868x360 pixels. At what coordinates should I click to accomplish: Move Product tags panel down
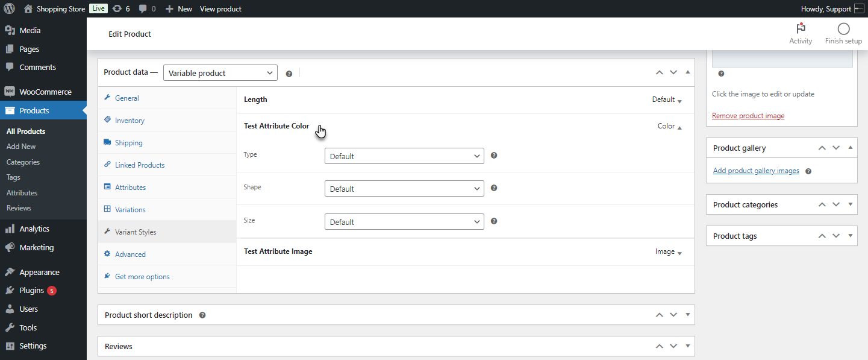(836, 236)
